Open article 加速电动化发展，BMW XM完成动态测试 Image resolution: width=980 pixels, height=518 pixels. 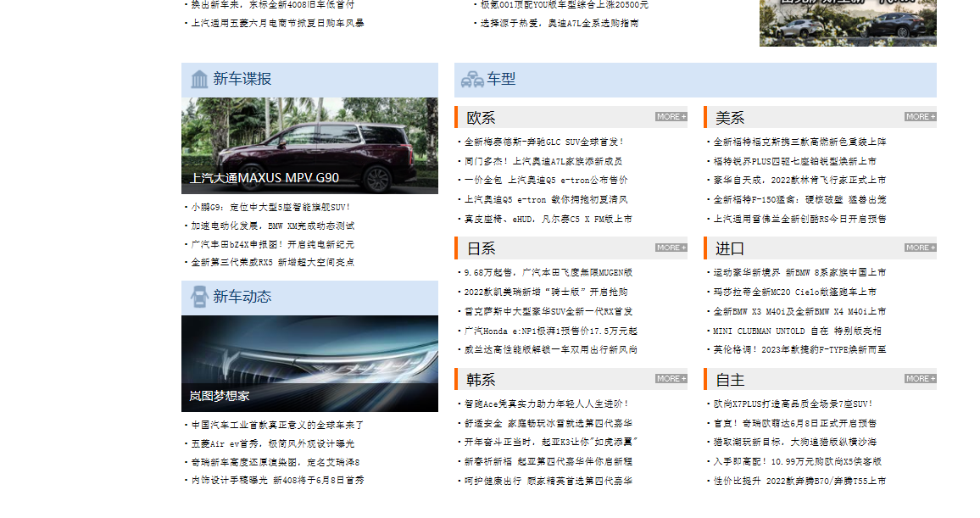[x=272, y=226]
